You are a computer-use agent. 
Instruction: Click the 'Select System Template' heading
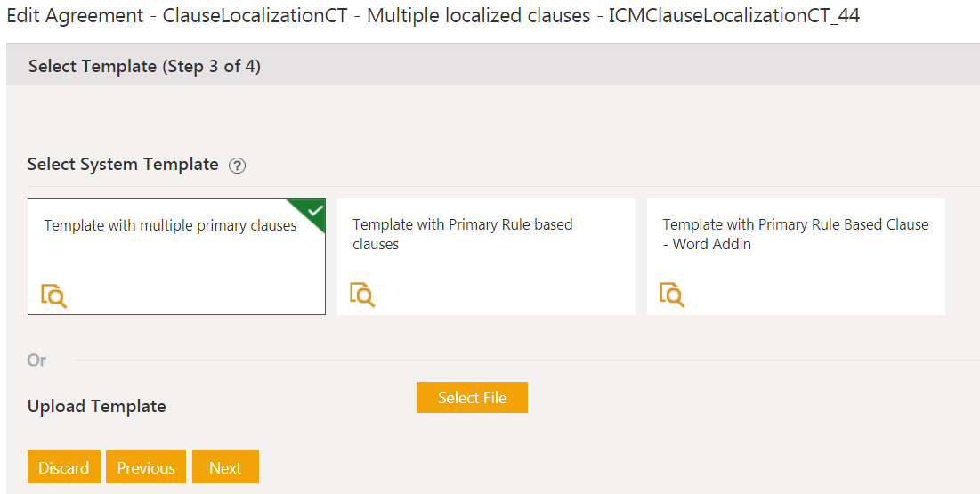(123, 165)
